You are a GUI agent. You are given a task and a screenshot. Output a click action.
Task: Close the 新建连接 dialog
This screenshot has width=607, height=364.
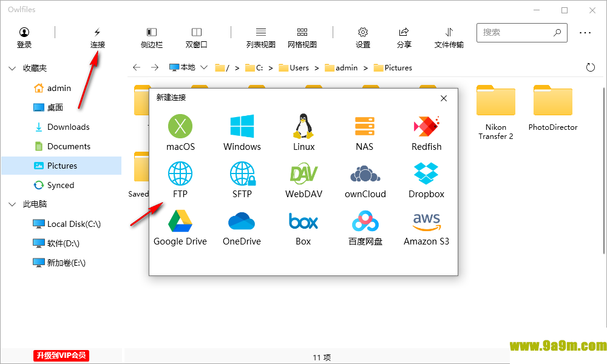coord(444,98)
